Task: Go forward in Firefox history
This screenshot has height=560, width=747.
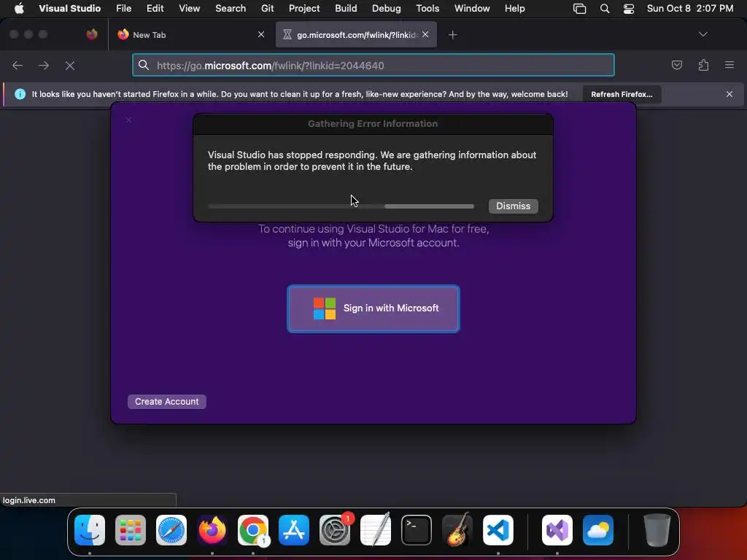Action: tap(44, 65)
